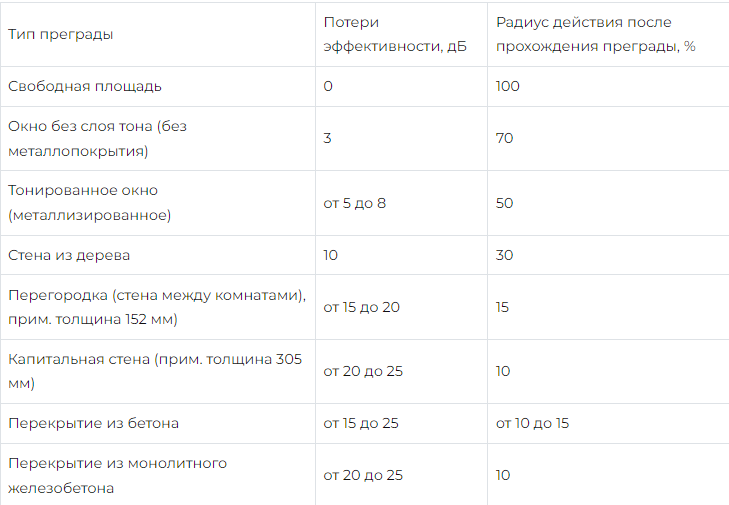Screen dimensions: 729x505
Task: Click the 'от 15 до 20' loss cell
Action: [361, 307]
